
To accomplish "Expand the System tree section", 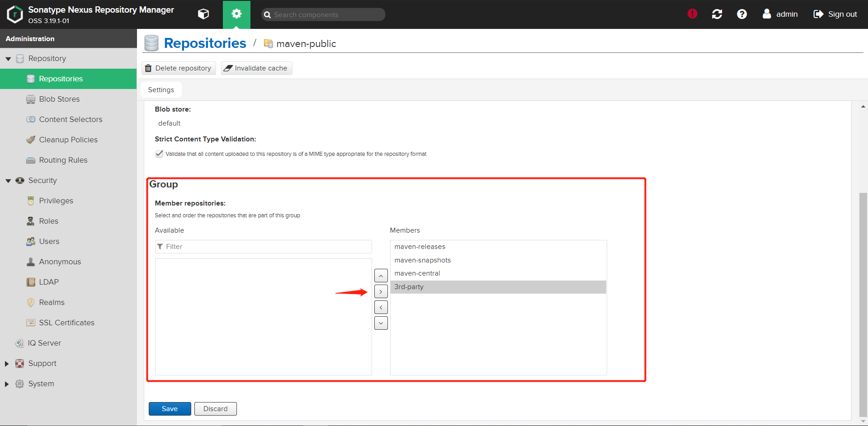I will coord(7,384).
